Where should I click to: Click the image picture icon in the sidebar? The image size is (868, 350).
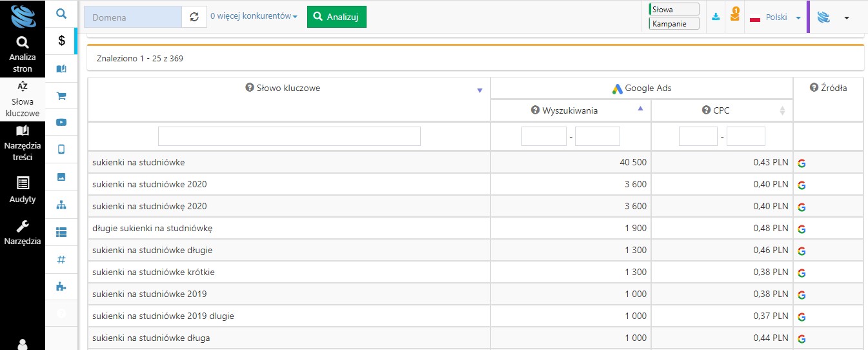(61, 176)
